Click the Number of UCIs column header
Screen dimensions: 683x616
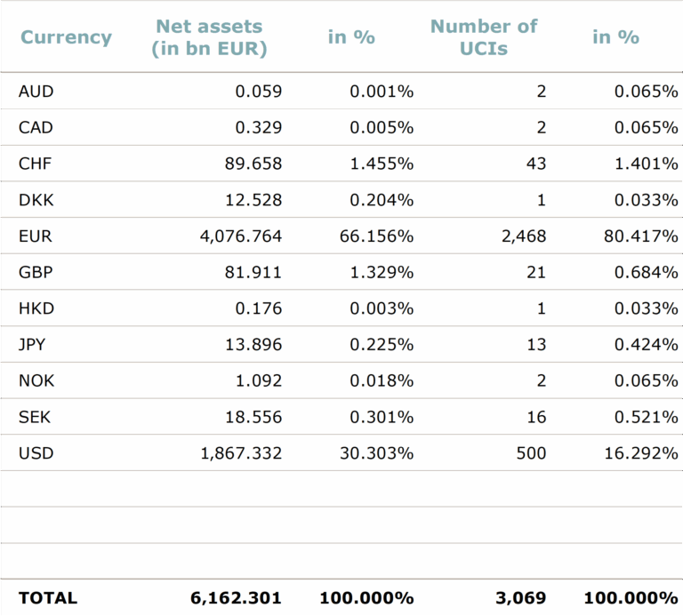point(484,37)
